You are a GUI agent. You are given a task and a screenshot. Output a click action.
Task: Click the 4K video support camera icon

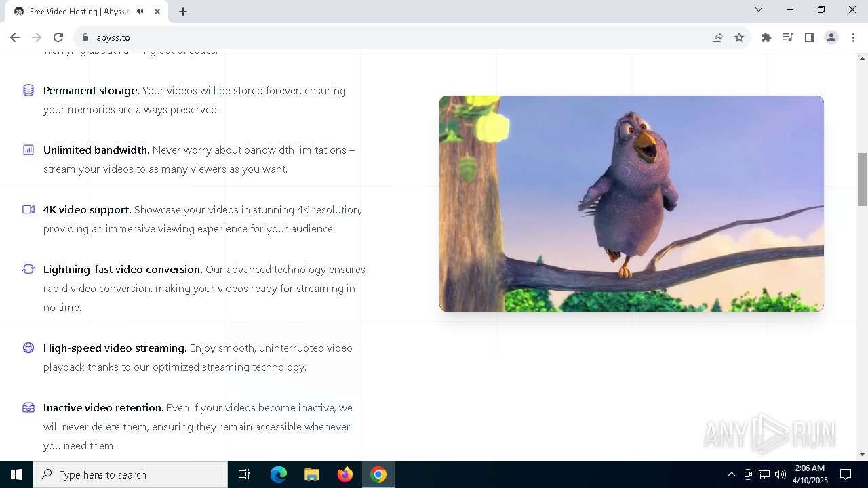coord(28,209)
